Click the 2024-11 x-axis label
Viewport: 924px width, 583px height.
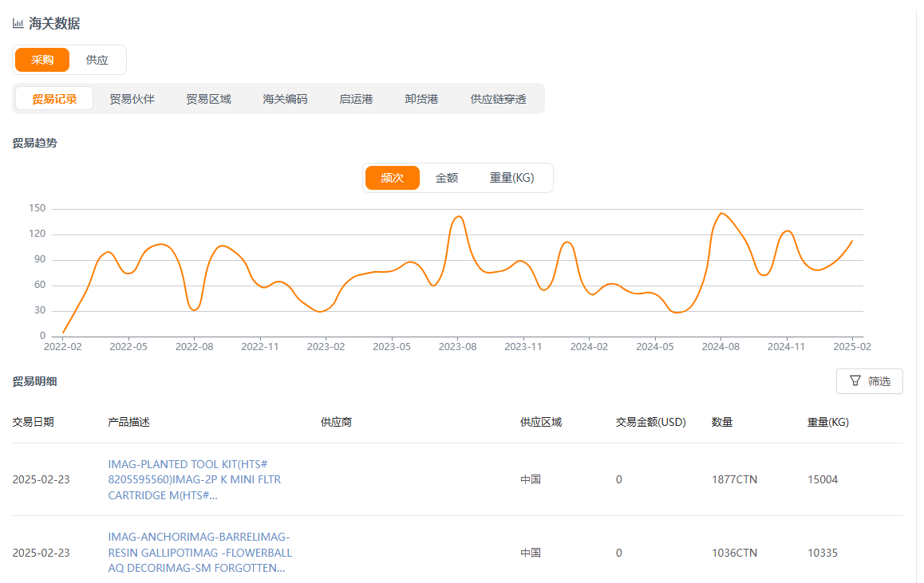(786, 347)
